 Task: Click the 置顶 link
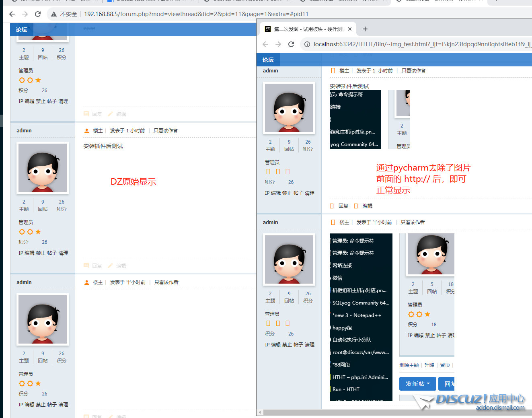pos(445,365)
